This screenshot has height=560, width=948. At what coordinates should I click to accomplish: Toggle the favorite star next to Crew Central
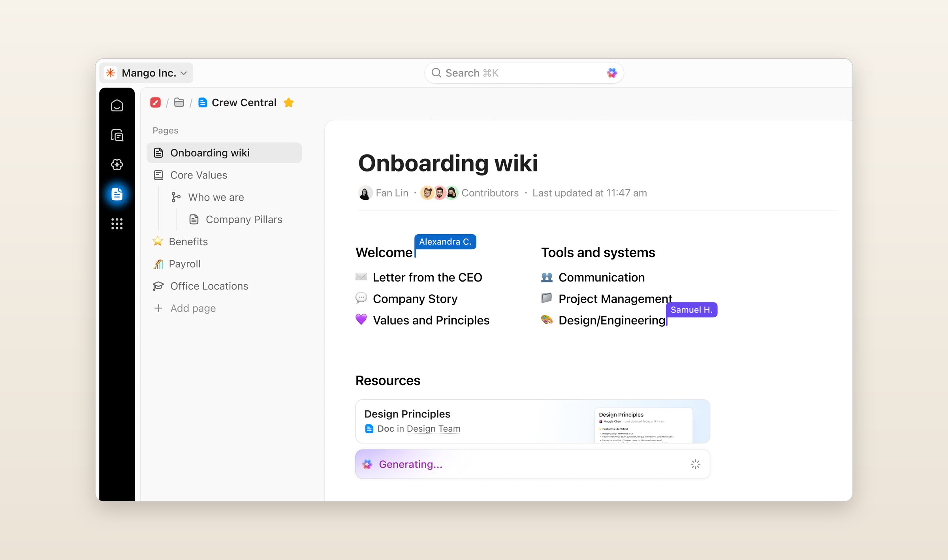(289, 103)
